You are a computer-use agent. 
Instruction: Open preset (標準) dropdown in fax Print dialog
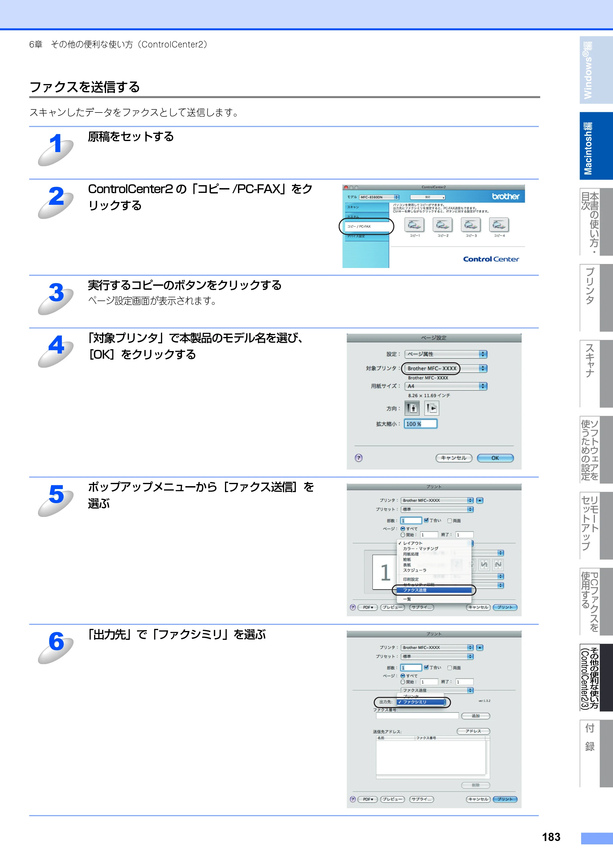[x=437, y=656]
